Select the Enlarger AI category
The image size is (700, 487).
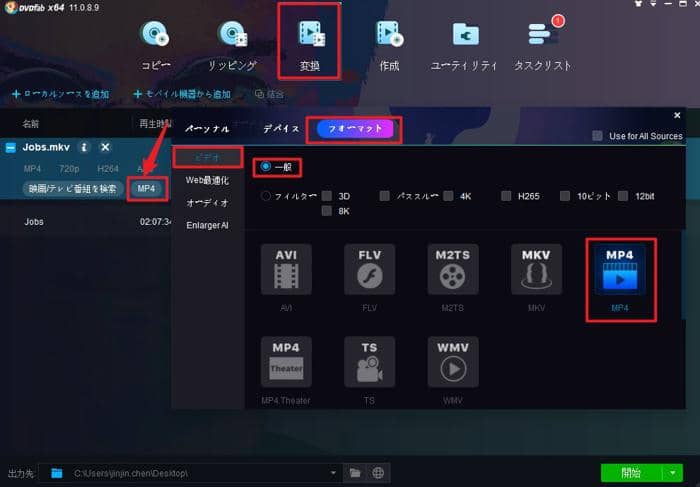(208, 225)
